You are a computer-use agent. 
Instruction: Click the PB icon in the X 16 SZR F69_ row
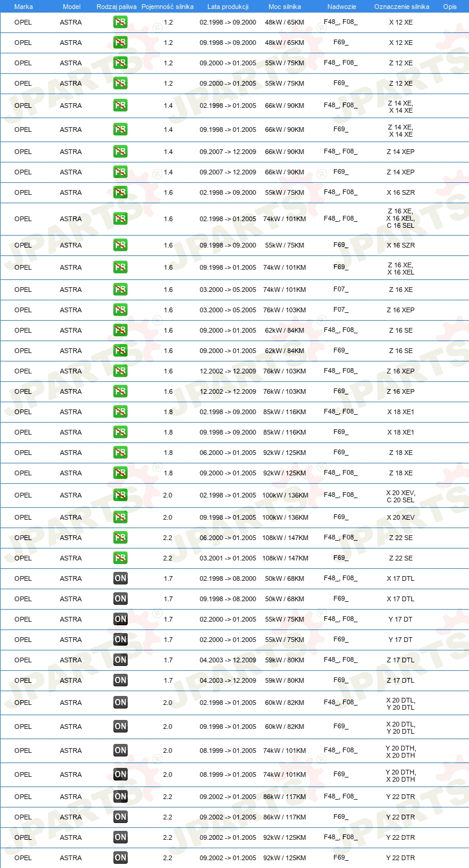pos(121,245)
